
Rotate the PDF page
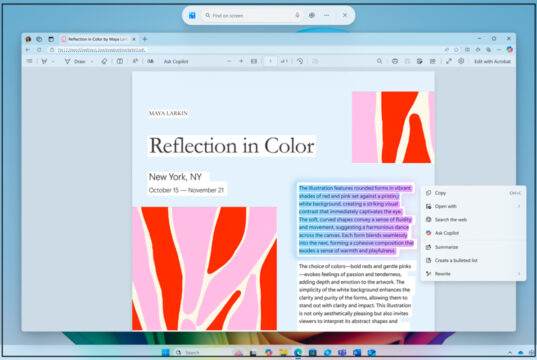300,61
